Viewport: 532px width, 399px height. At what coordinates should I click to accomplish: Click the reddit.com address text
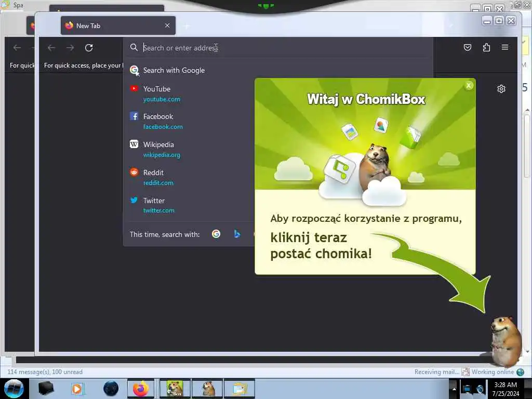tap(158, 183)
